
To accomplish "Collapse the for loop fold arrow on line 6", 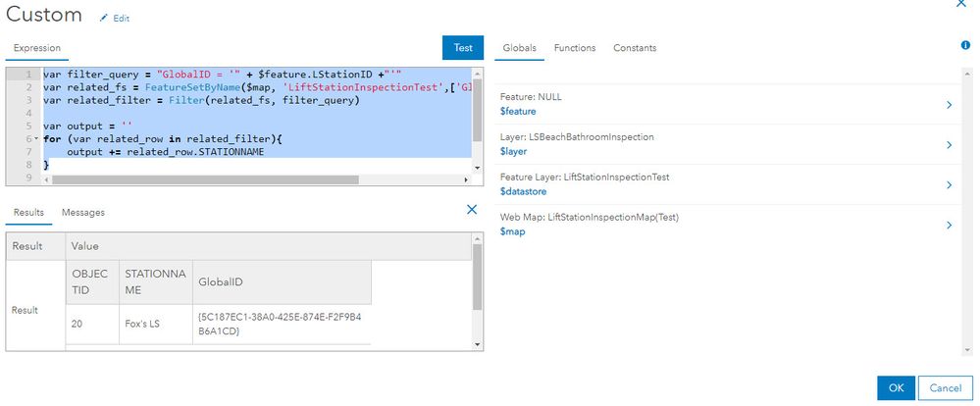I will (37, 139).
